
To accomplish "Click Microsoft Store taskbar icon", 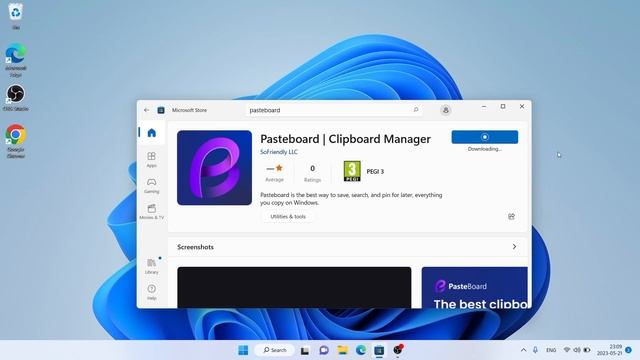I will 379,350.
